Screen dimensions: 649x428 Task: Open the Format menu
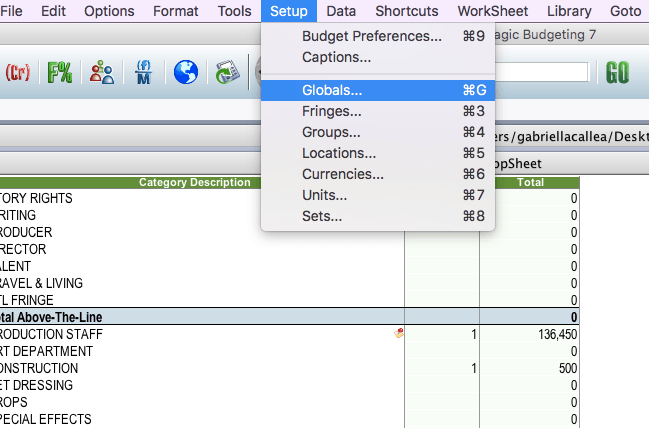click(x=175, y=11)
